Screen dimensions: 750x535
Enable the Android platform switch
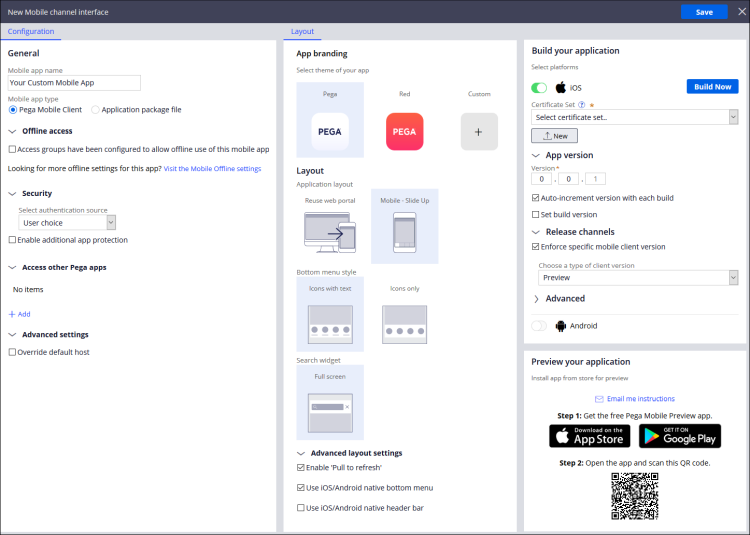[x=541, y=326]
